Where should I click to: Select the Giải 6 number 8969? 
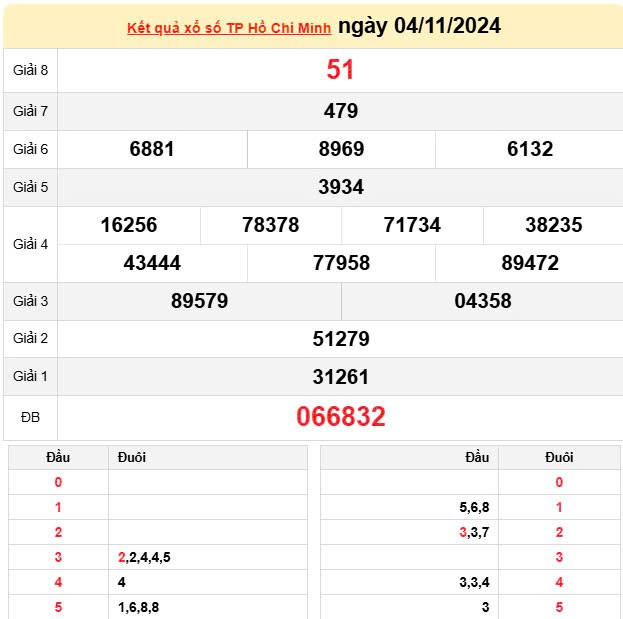coord(341,149)
